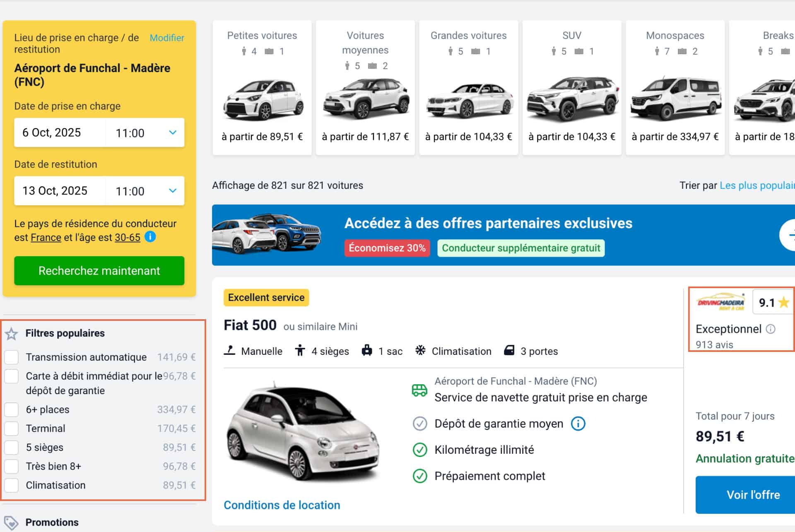The height and width of the screenshot is (532, 795).
Task: Click the Prépaiement complet checkmark icon
Action: click(420, 476)
